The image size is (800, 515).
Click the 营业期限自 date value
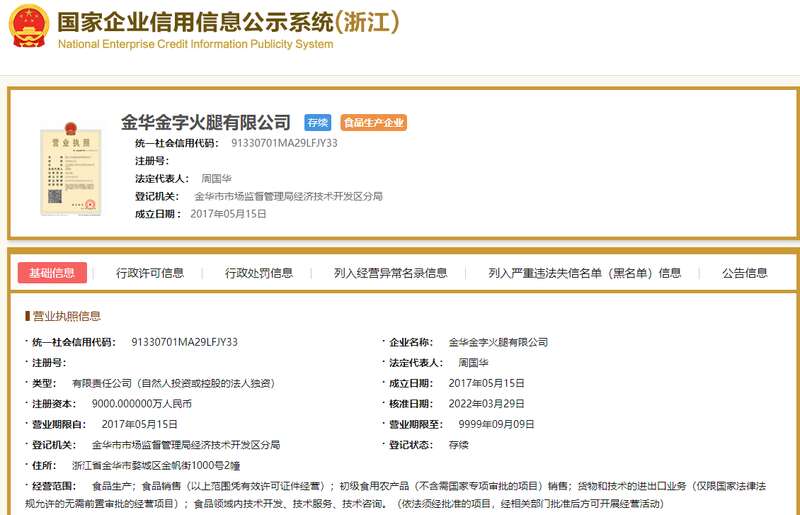[139, 424]
